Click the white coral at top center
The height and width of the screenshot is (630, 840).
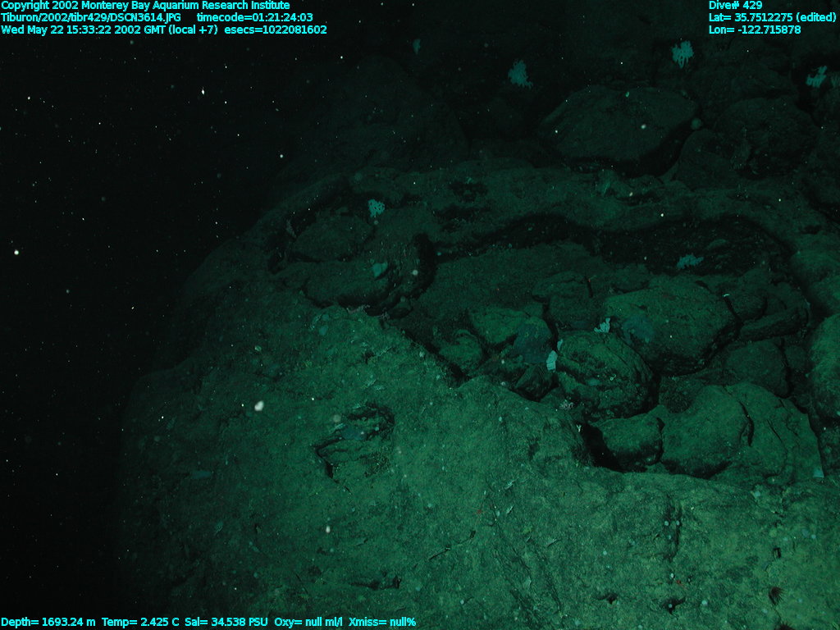point(518,74)
